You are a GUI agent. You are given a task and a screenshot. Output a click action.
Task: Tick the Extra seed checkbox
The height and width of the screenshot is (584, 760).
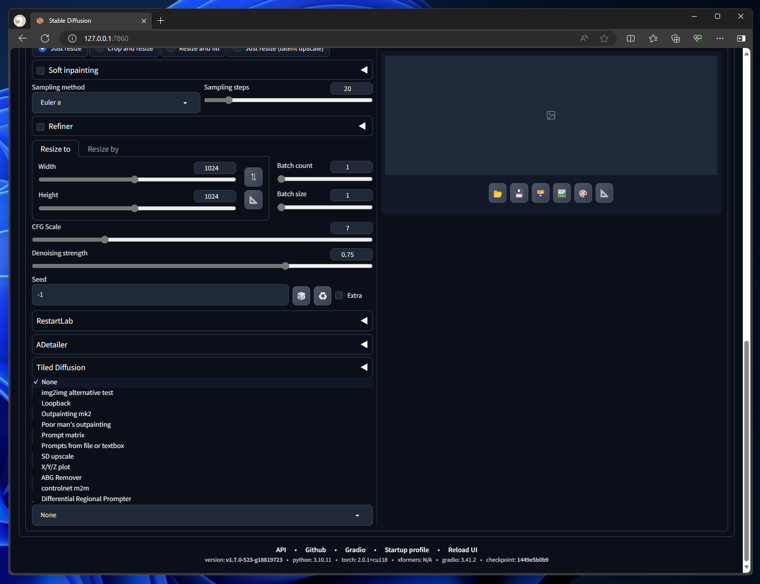339,295
